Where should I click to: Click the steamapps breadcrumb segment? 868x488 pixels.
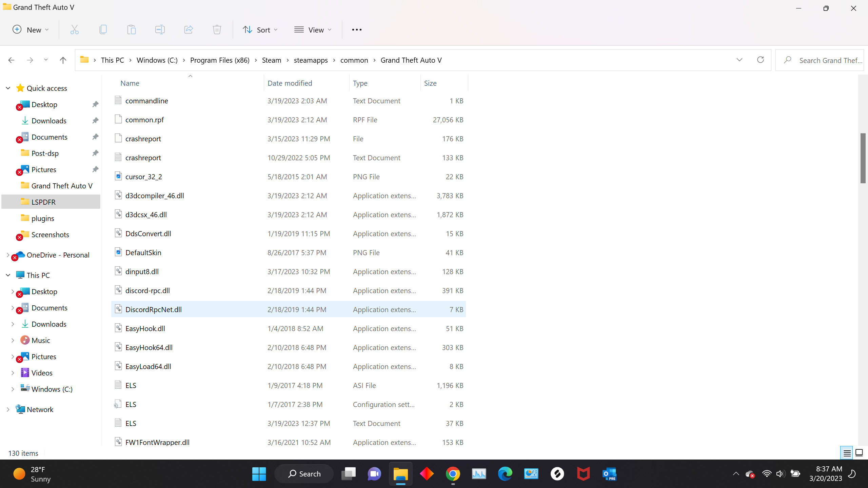click(x=311, y=60)
